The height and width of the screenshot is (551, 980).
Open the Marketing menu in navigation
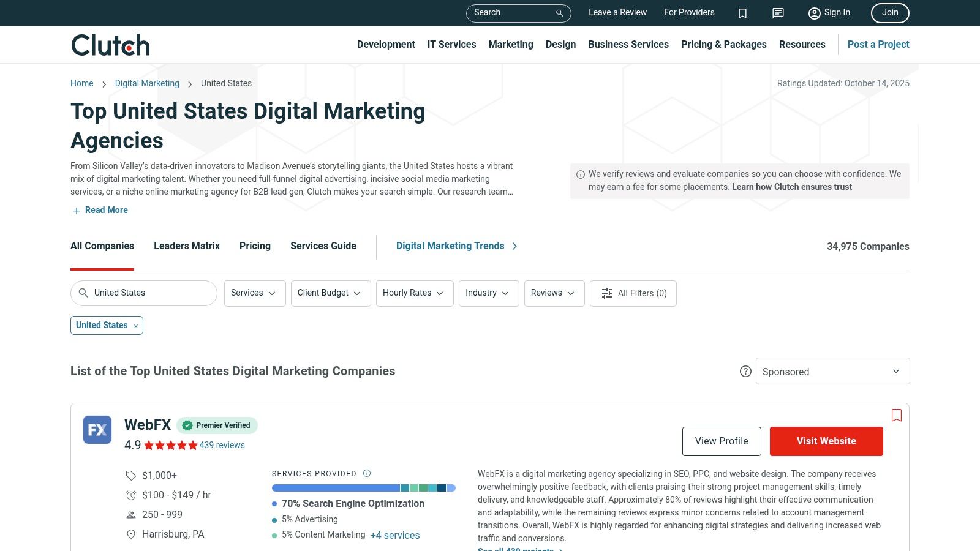(x=510, y=44)
